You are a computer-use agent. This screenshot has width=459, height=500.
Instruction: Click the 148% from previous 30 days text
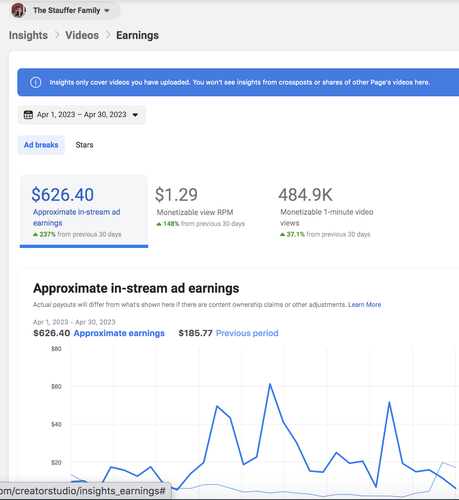(201, 224)
